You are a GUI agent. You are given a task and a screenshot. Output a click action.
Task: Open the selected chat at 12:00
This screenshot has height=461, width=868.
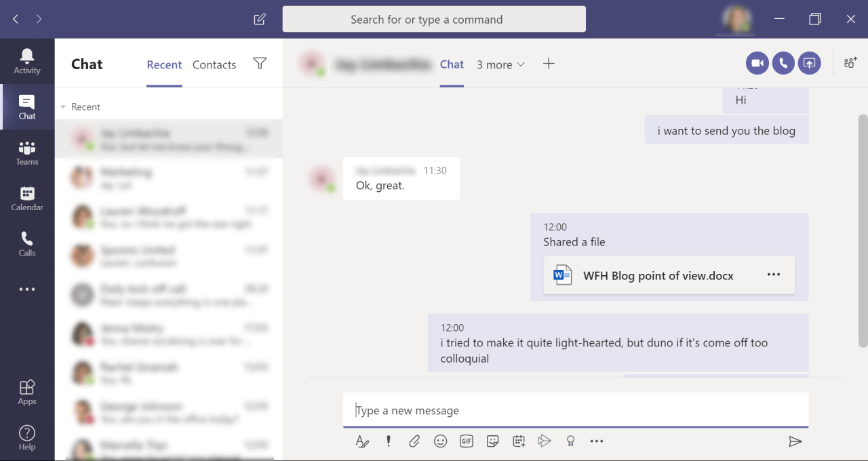coord(169,140)
